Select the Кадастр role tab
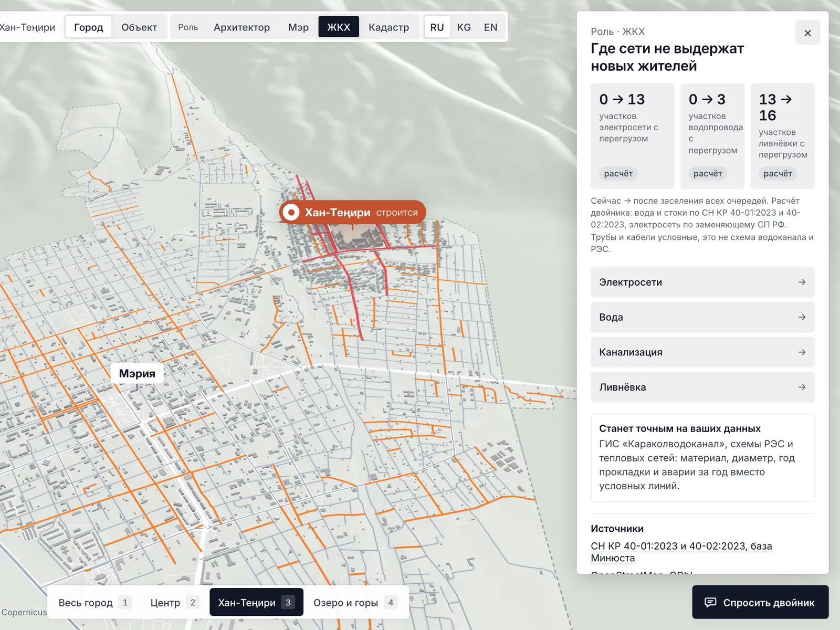 coord(388,27)
